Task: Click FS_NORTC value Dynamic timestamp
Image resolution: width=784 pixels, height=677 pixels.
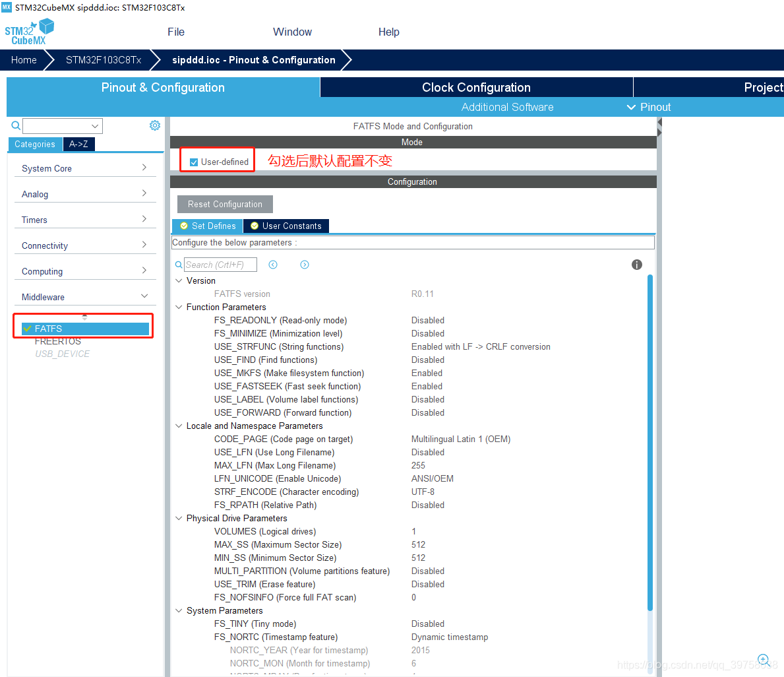Action: pyautogui.click(x=450, y=637)
